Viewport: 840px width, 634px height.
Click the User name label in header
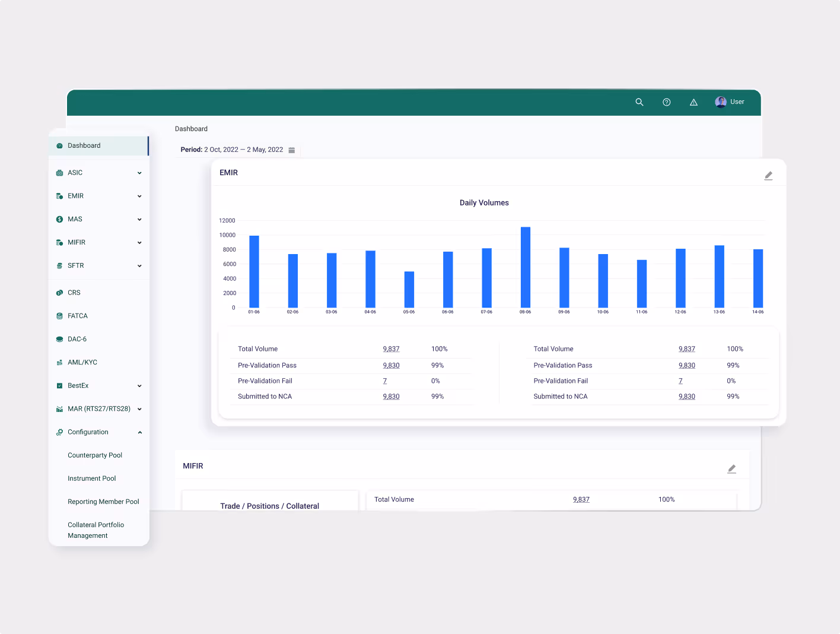coord(737,102)
